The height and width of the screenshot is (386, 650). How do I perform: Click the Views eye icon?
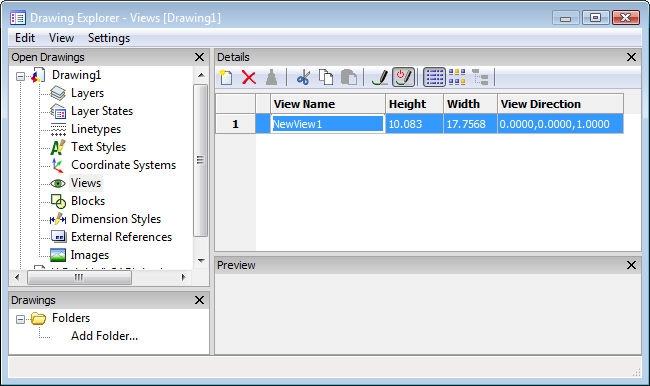click(x=58, y=183)
